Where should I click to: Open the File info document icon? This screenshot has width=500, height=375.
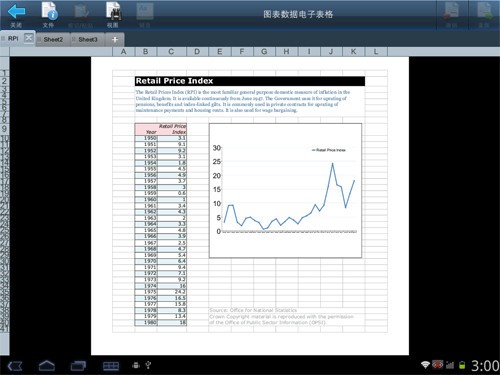pyautogui.click(x=49, y=11)
